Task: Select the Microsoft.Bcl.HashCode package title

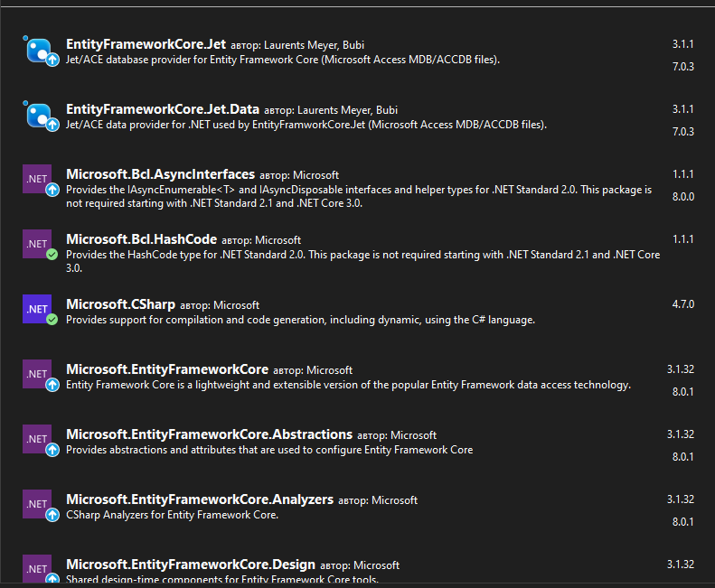Action: [141, 239]
